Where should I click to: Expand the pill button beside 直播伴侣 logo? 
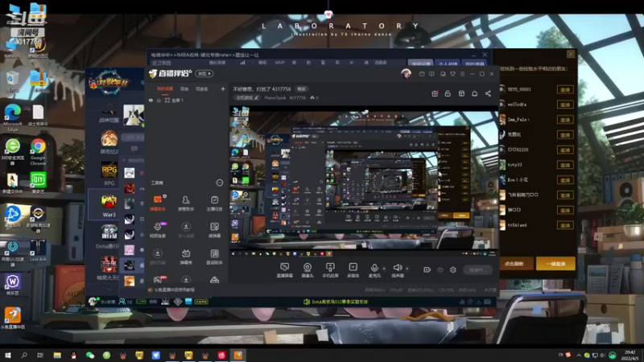click(x=204, y=73)
